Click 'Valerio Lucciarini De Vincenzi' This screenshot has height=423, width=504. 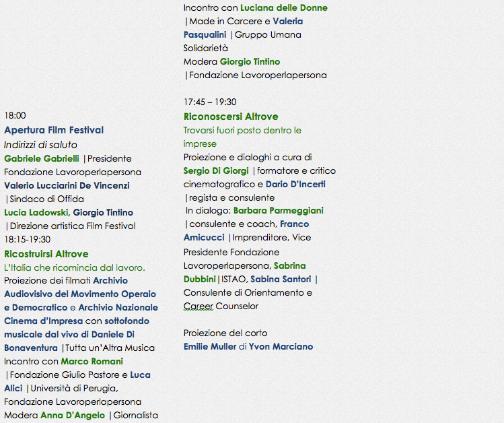click(67, 186)
